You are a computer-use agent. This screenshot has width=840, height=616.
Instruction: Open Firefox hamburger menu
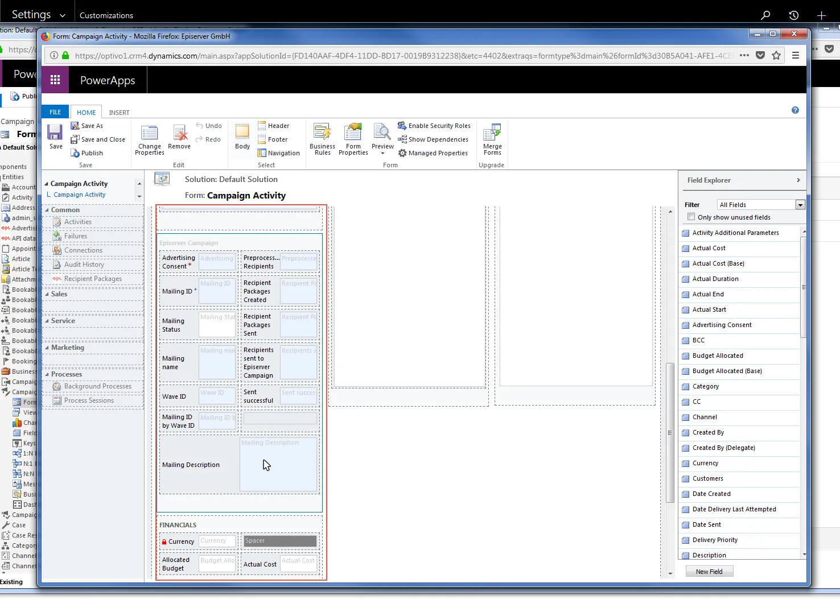point(796,55)
